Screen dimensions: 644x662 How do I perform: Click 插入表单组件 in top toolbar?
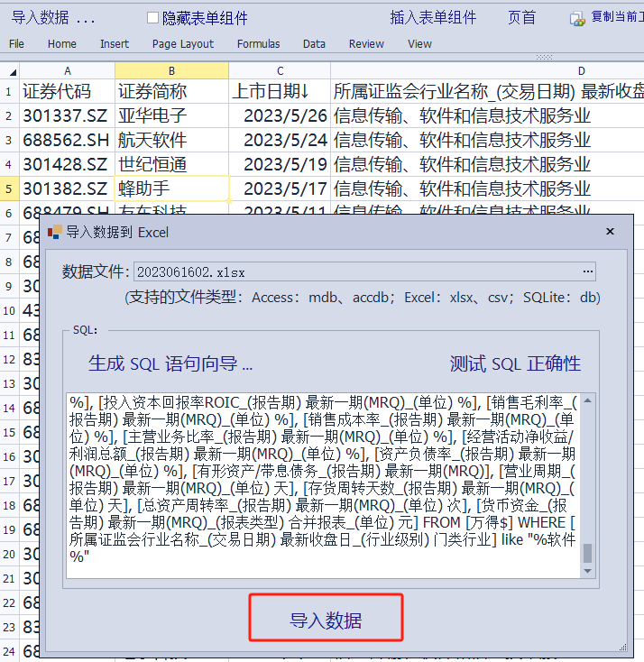click(x=433, y=18)
